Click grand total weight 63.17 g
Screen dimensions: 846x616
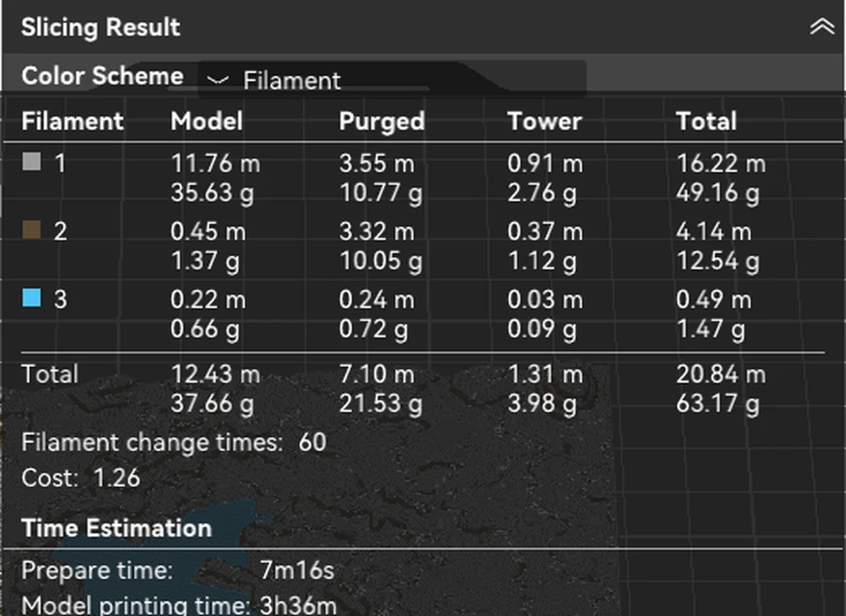coord(718,404)
